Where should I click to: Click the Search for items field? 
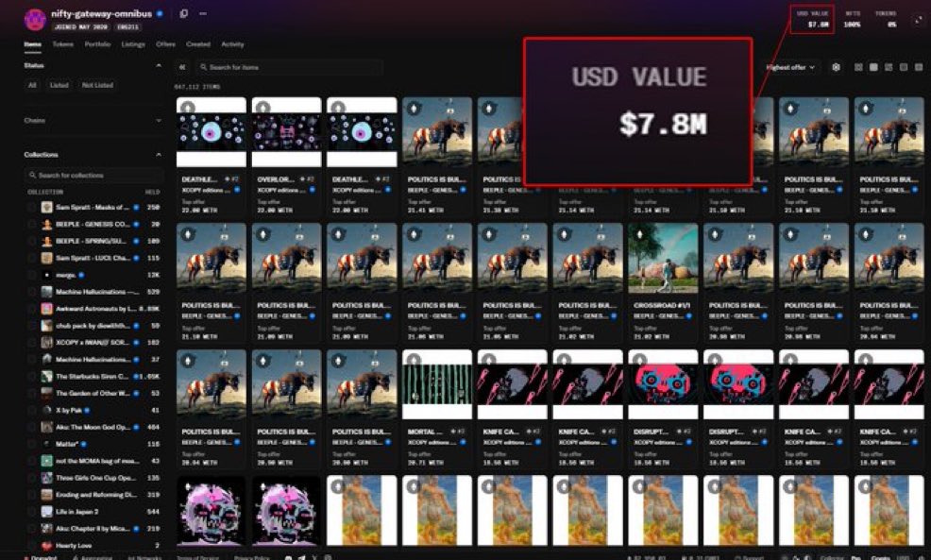click(x=290, y=67)
